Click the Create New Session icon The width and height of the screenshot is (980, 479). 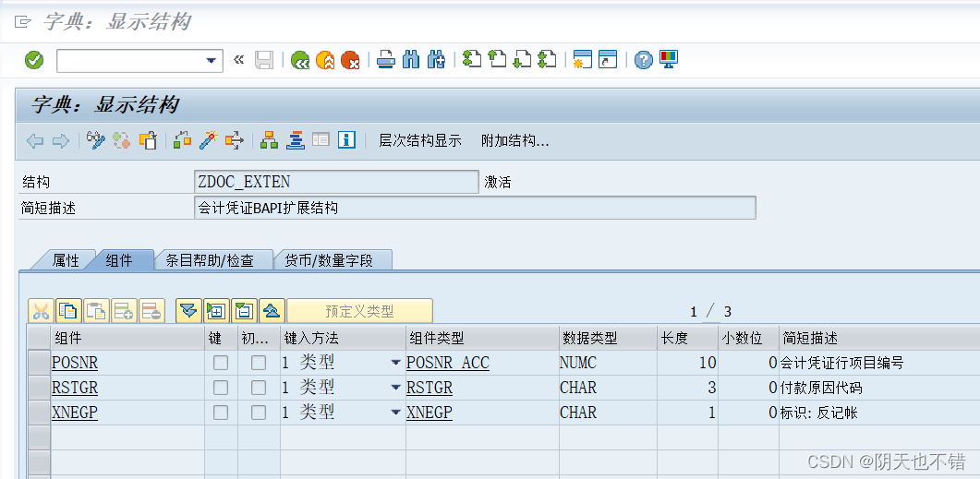pos(583,60)
